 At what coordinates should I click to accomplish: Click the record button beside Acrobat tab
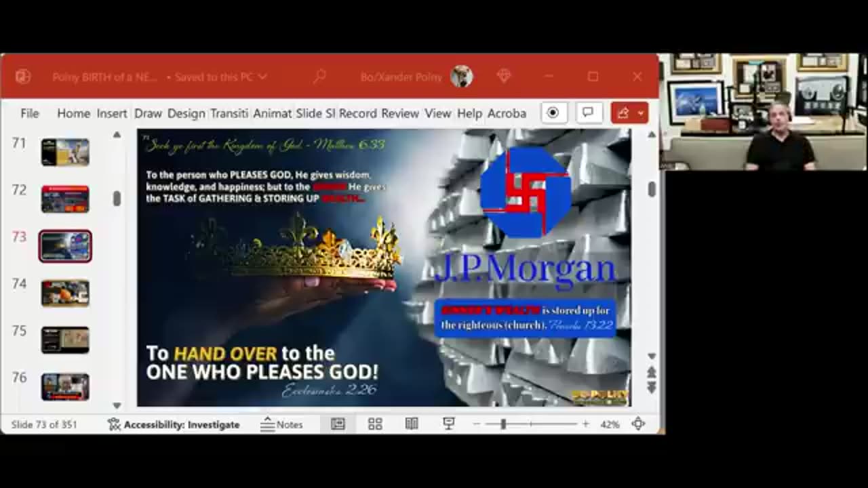coord(553,113)
